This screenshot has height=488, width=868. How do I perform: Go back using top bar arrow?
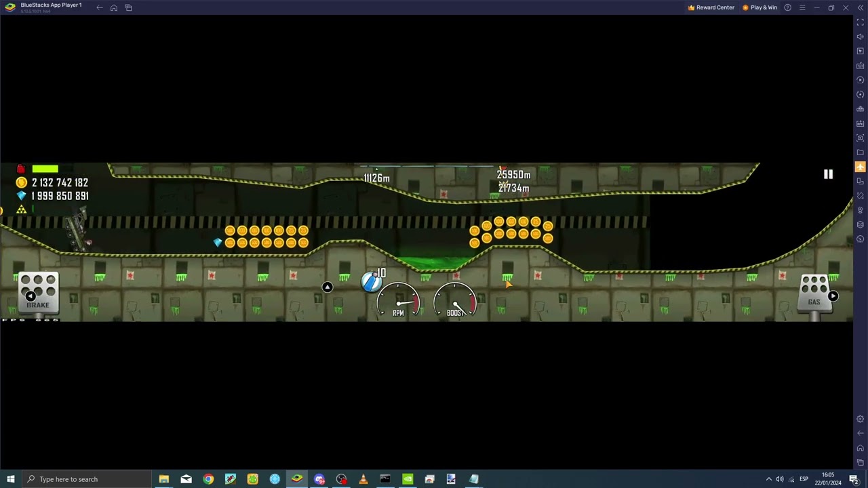click(x=99, y=7)
